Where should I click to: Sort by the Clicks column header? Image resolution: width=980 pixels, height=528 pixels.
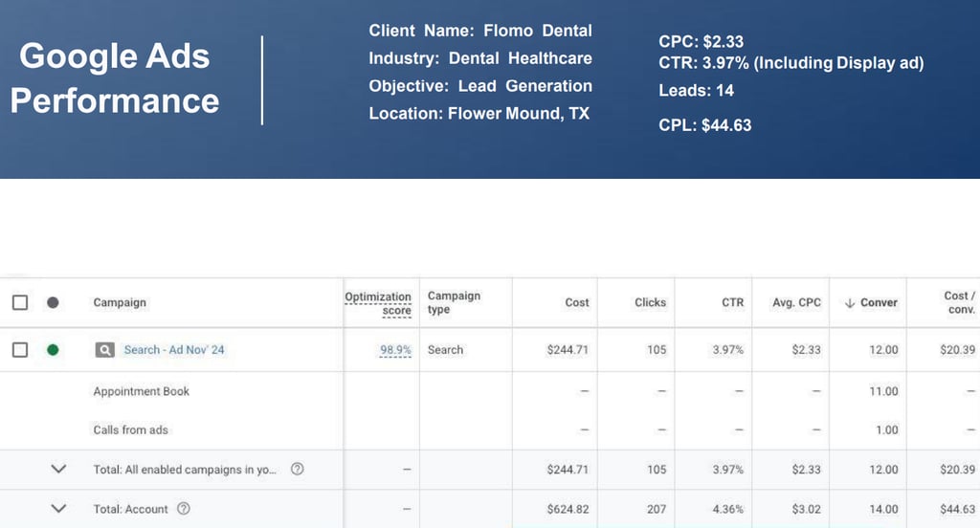650,302
